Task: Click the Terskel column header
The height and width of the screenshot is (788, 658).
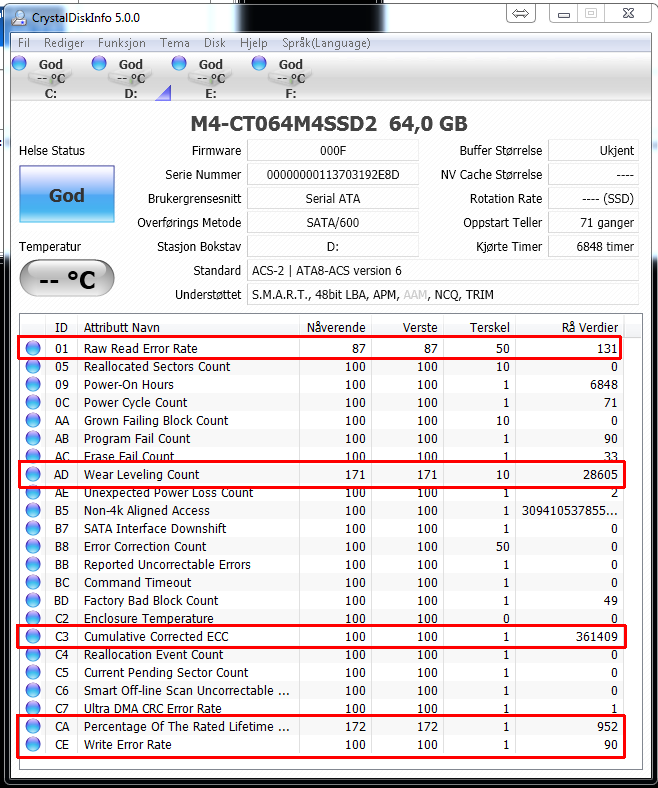Action: tap(480, 327)
